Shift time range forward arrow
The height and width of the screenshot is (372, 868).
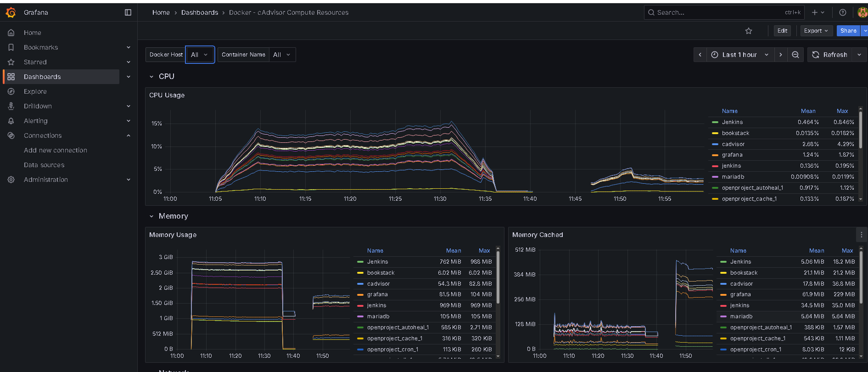(781, 55)
